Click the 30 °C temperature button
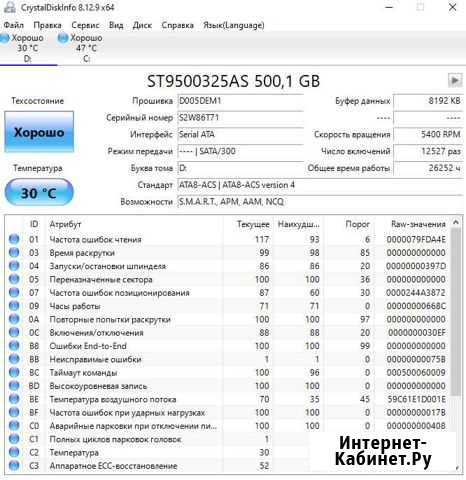The width and height of the screenshot is (466, 480). 39,192
